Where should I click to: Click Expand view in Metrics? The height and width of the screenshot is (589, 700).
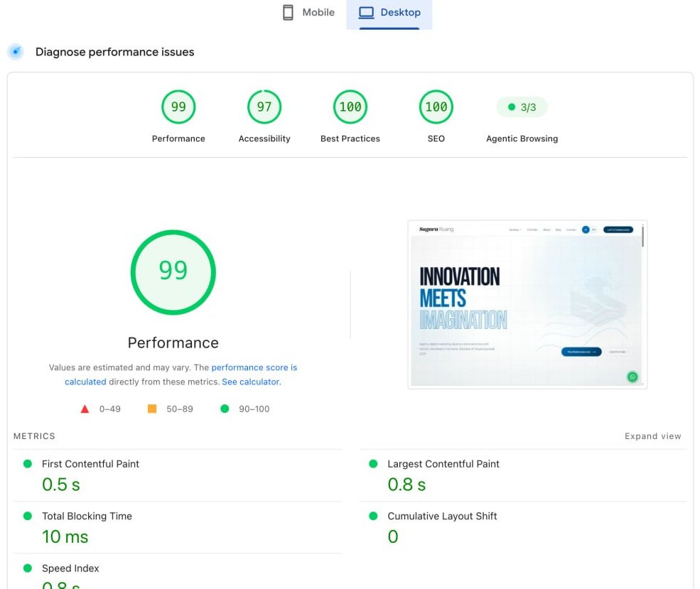pyautogui.click(x=652, y=436)
